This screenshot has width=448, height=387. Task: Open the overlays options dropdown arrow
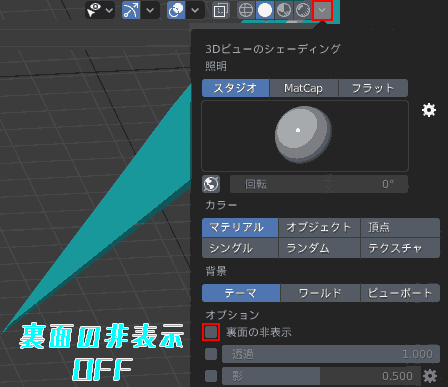click(x=195, y=10)
